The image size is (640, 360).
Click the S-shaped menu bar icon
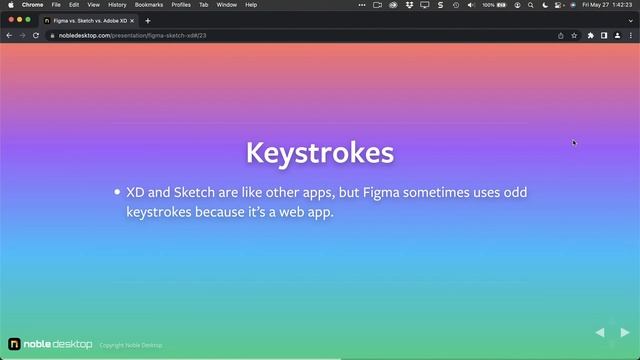click(440, 5)
